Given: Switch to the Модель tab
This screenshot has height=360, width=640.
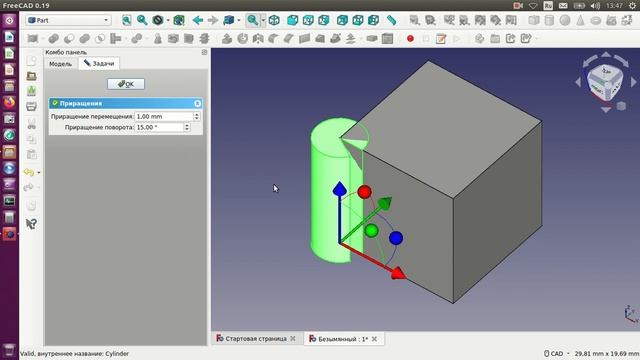Looking at the screenshot, I should (x=60, y=64).
